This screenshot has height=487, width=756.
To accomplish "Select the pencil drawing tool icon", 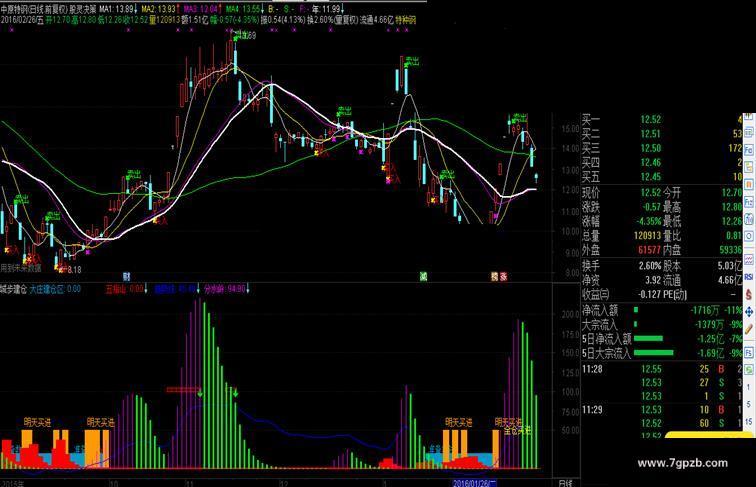I will [x=749, y=329].
